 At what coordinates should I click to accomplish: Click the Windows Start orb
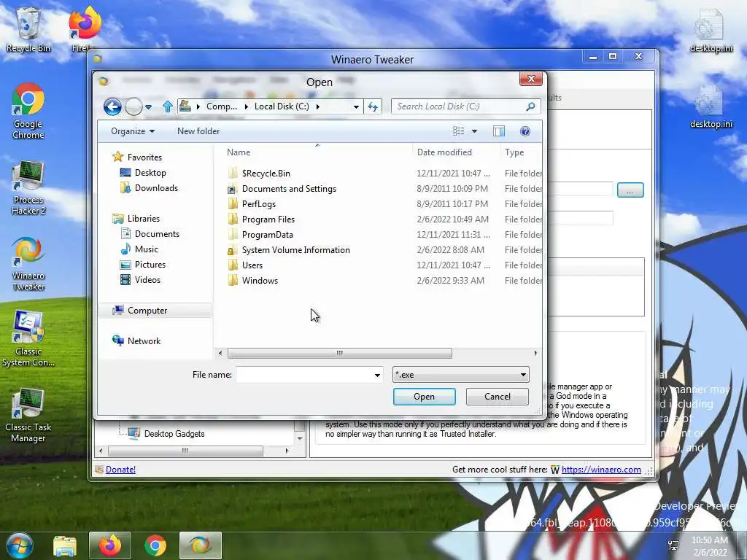coord(19,545)
